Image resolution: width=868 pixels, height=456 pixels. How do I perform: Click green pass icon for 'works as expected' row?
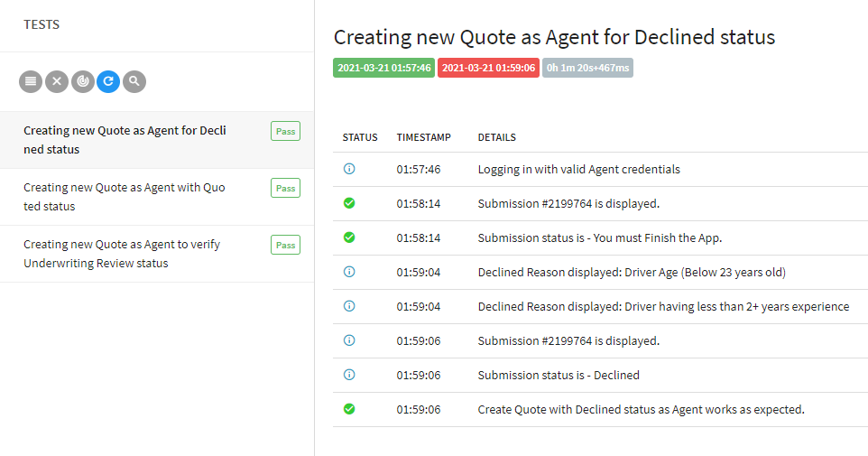tap(349, 409)
